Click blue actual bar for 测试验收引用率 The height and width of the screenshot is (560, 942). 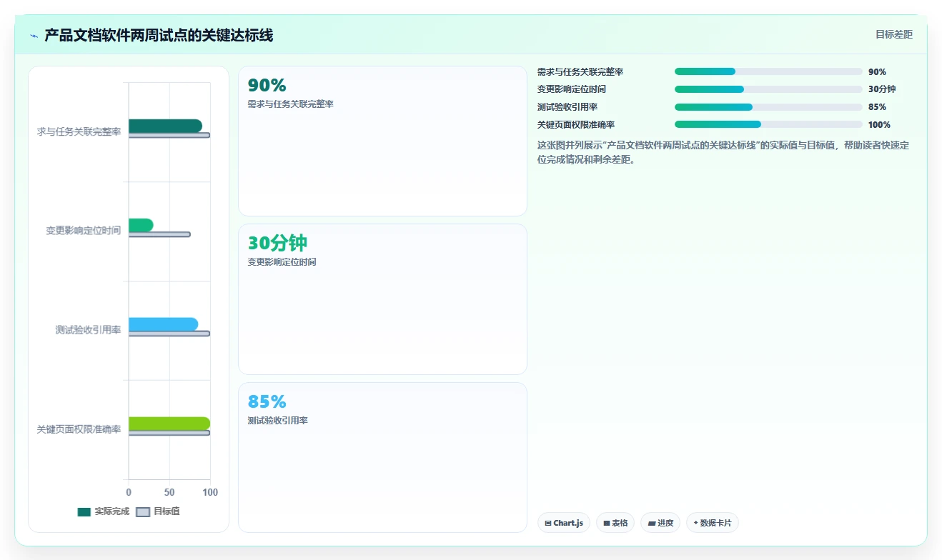163,324
